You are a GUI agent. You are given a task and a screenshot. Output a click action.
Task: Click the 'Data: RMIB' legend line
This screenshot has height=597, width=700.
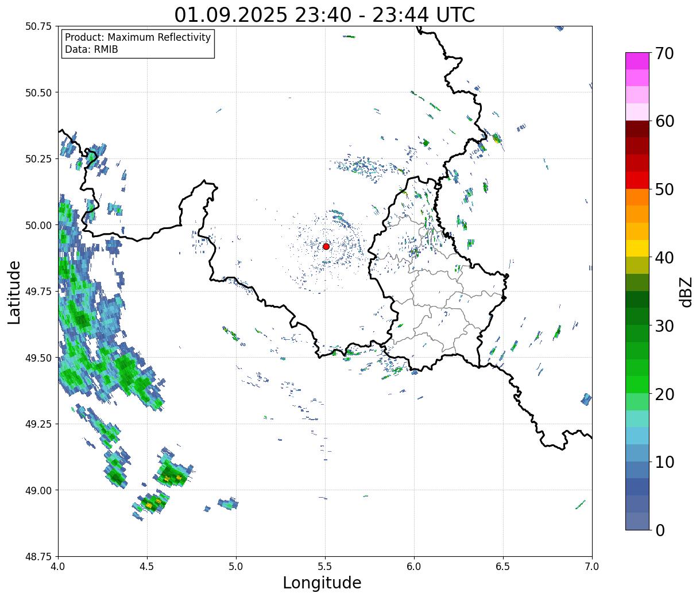click(91, 49)
